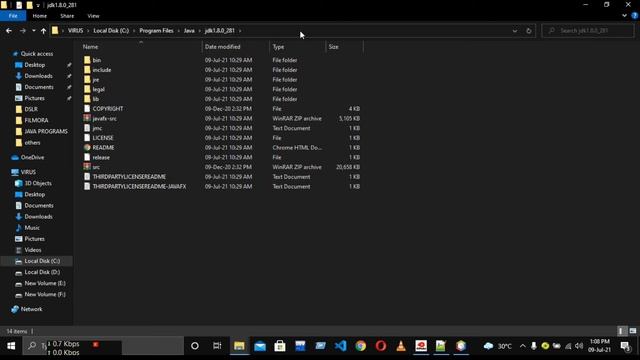Select 3D Objects in sidebar
Image resolution: width=640 pixels, height=360 pixels.
[38, 183]
